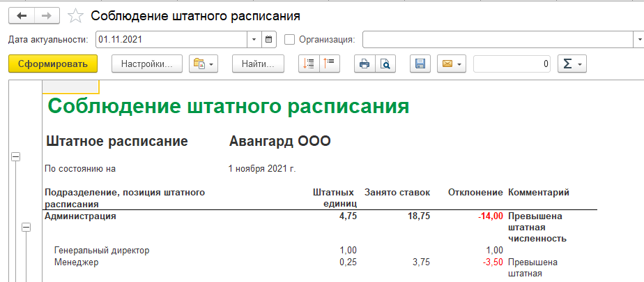The image size is (644, 282).
Task: Collapse the top-level Штатное расписание group
Action: [15, 157]
